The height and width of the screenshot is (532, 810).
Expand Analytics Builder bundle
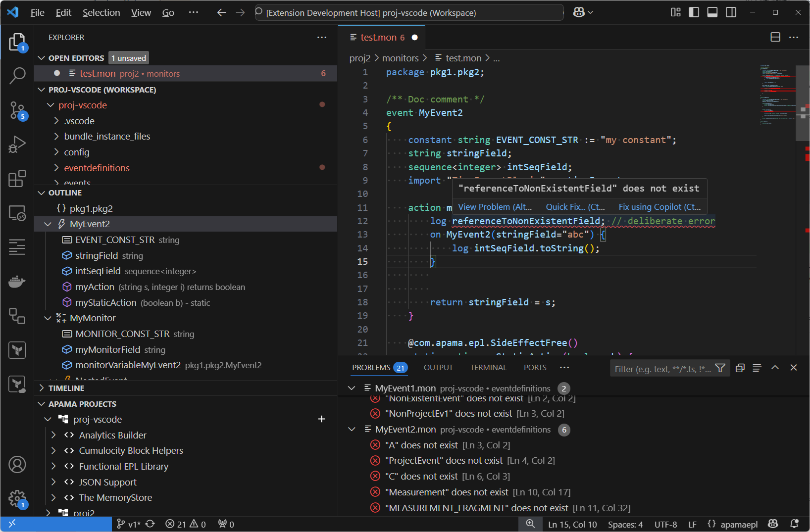click(53, 435)
